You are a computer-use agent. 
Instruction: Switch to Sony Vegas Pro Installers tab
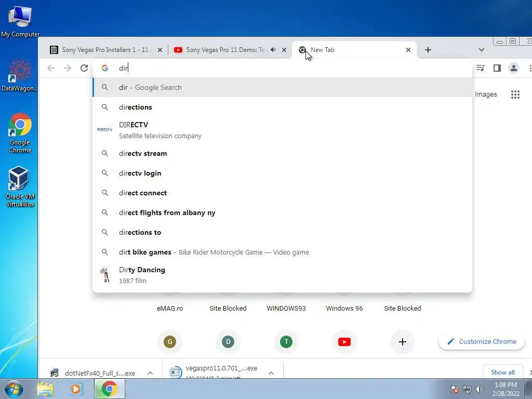click(105, 50)
